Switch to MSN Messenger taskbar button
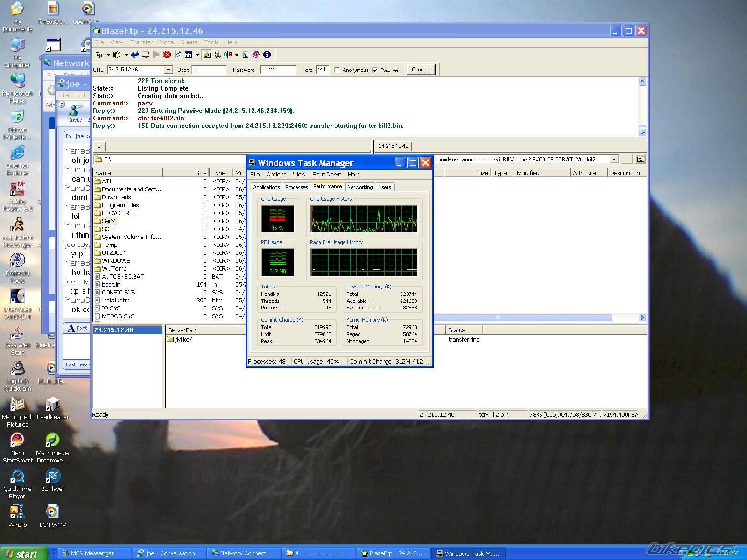 94,553
